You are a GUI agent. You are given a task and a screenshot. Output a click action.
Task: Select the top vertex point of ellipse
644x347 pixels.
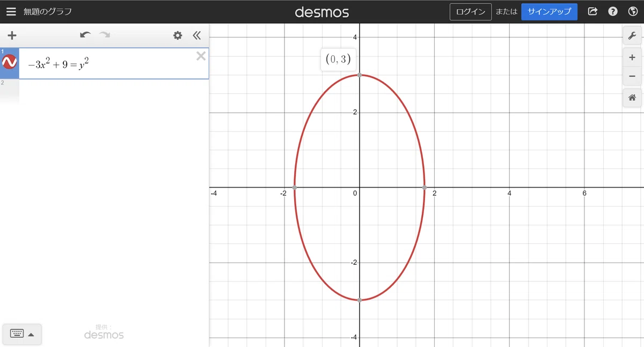pos(360,75)
